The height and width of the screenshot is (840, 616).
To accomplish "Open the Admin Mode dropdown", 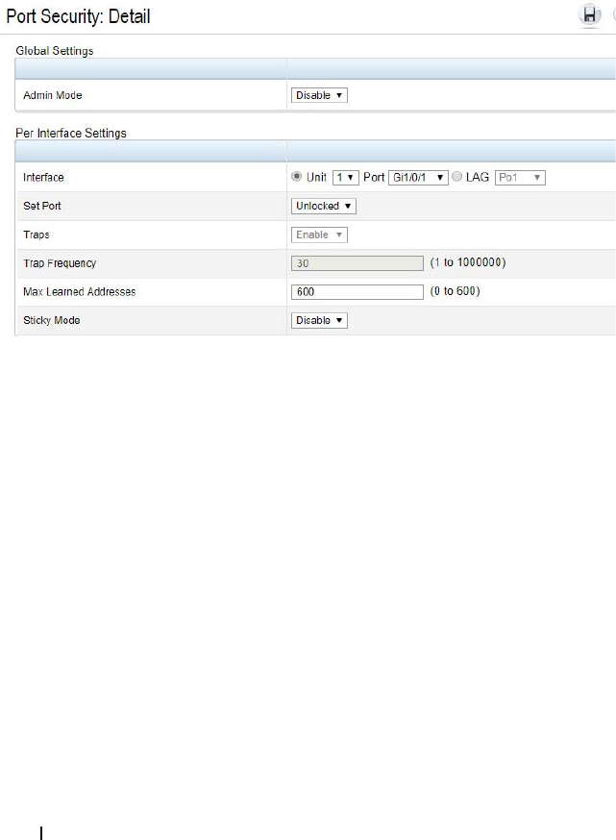I will (x=319, y=95).
